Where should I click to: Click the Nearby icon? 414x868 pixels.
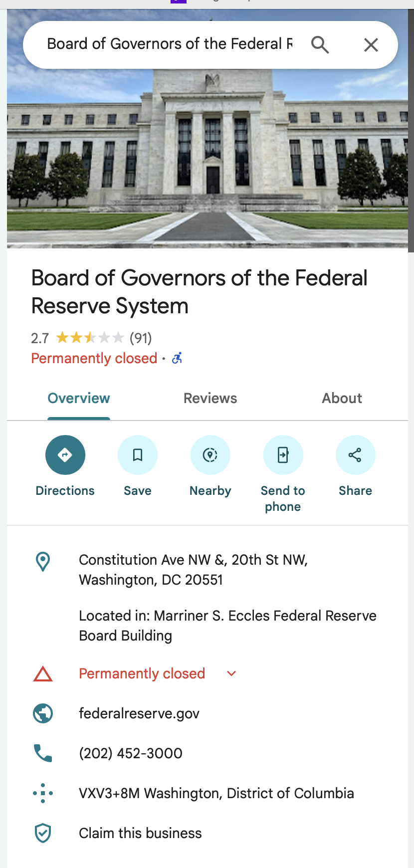point(210,455)
